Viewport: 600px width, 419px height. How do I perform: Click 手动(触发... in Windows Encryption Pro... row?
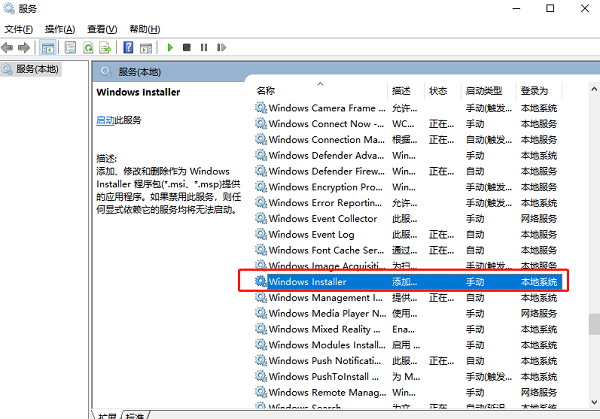pyautogui.click(x=489, y=187)
